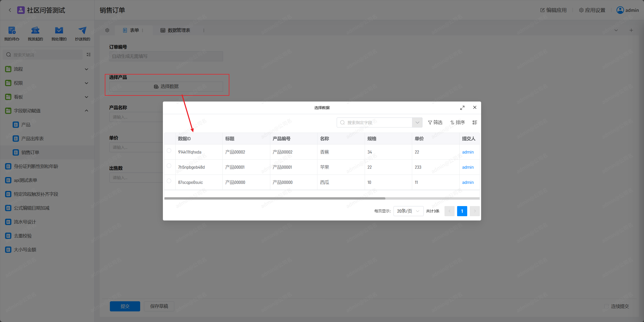The image size is (644, 322).
Task: Open the search field dropdown arrow
Action: pyautogui.click(x=417, y=122)
